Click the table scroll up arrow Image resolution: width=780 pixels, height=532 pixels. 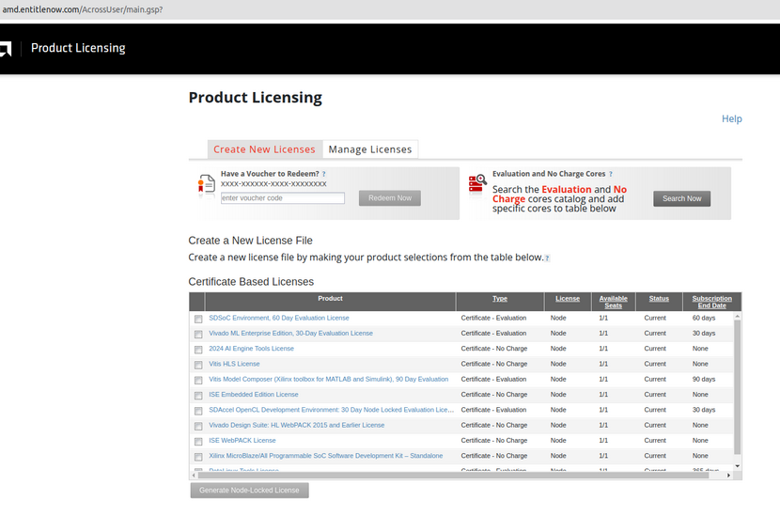point(737,317)
